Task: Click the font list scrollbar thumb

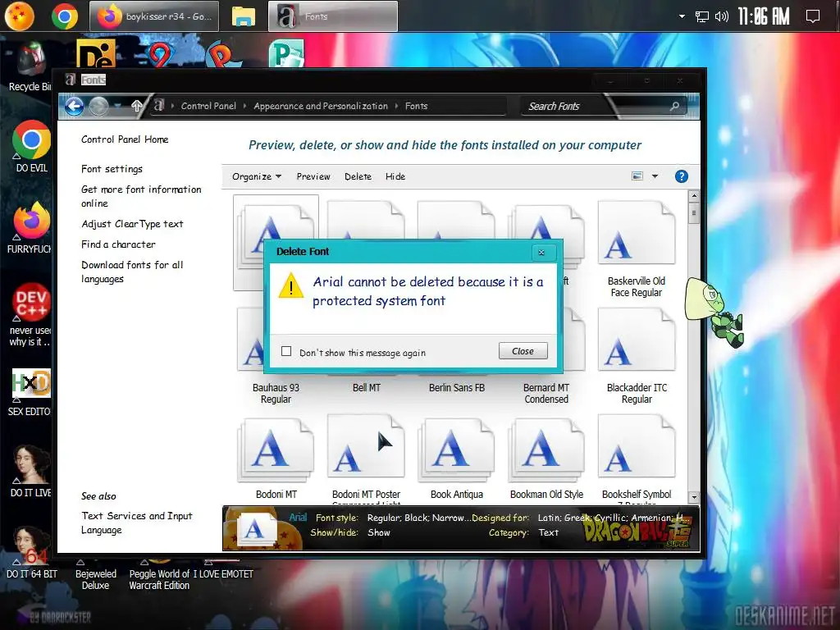Action: pos(694,213)
